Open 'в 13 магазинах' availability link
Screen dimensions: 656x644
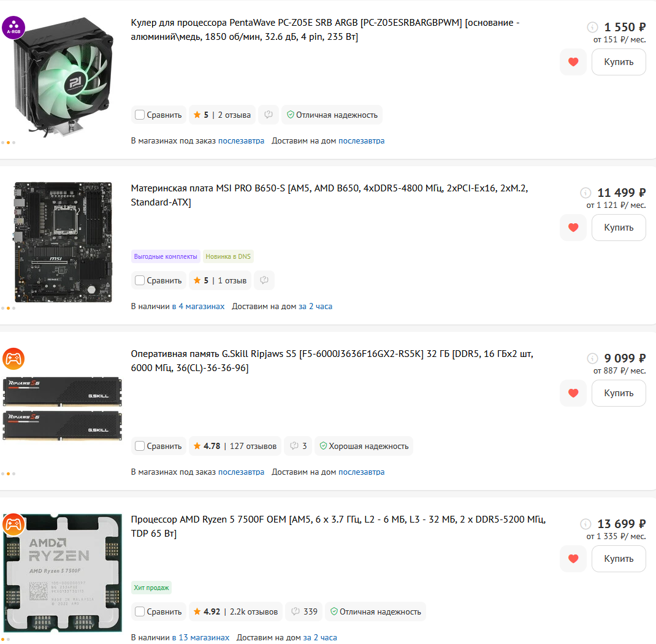pyautogui.click(x=201, y=637)
